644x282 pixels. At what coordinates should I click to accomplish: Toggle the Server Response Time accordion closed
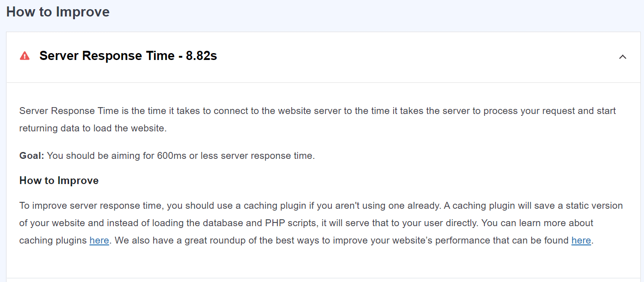click(623, 57)
